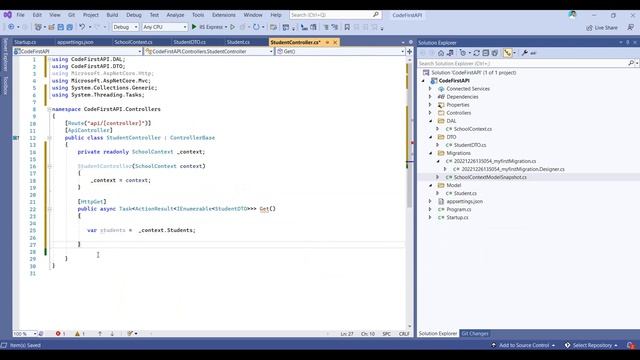This screenshot has height=360, width=640.
Task: Click Pending Changes Filter clock icon
Action: 462,53
